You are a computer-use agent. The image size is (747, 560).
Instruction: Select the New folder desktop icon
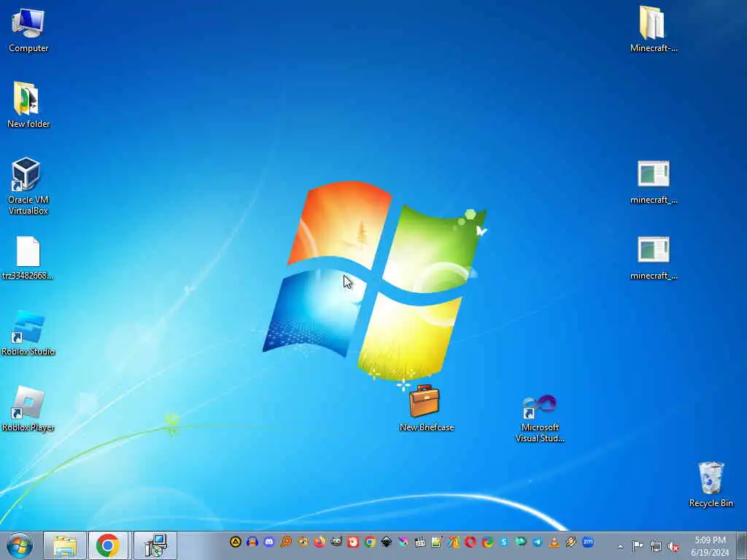pyautogui.click(x=28, y=105)
